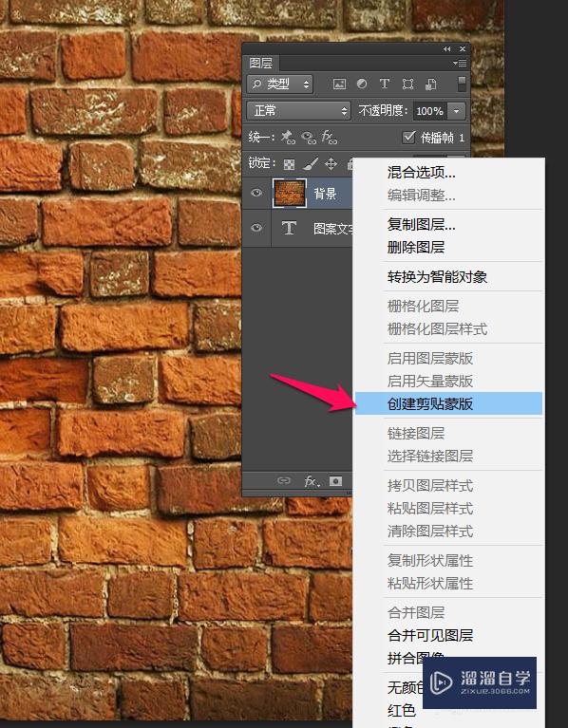Choose 创建剪贴蒙版 menu item
This screenshot has height=728, width=568.
(x=448, y=403)
